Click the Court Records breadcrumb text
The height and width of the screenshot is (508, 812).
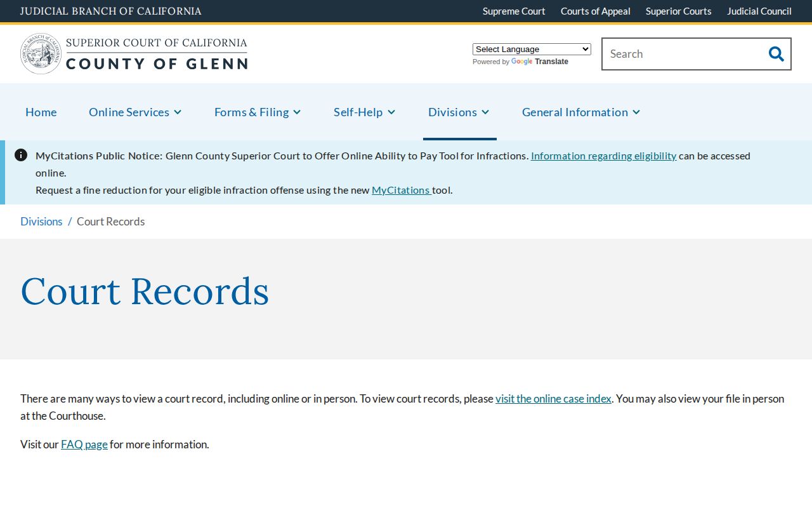111,221
